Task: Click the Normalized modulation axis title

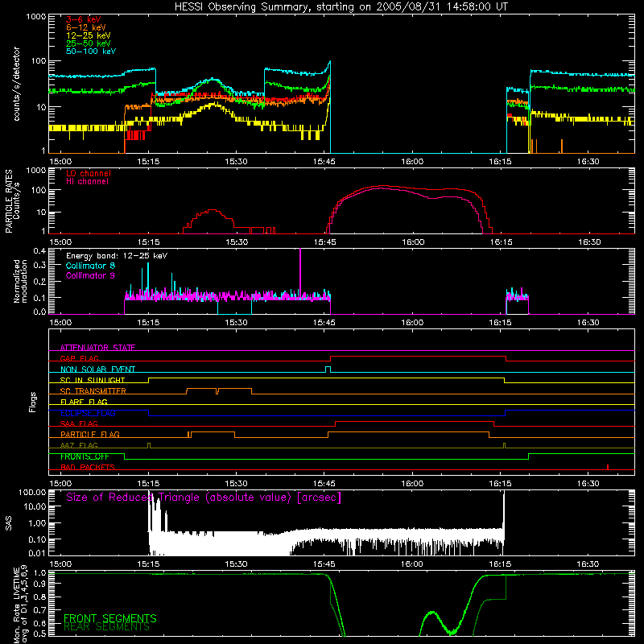Action: 20,281
